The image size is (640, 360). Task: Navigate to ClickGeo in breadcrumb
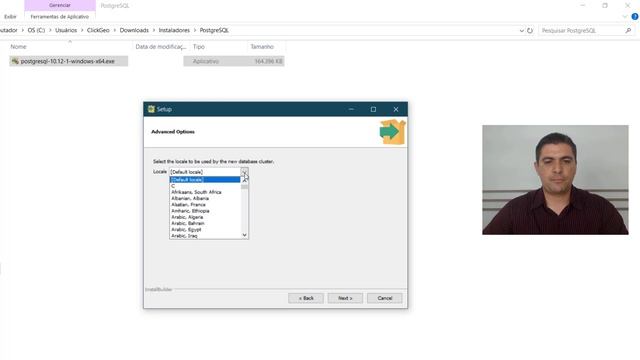98,30
